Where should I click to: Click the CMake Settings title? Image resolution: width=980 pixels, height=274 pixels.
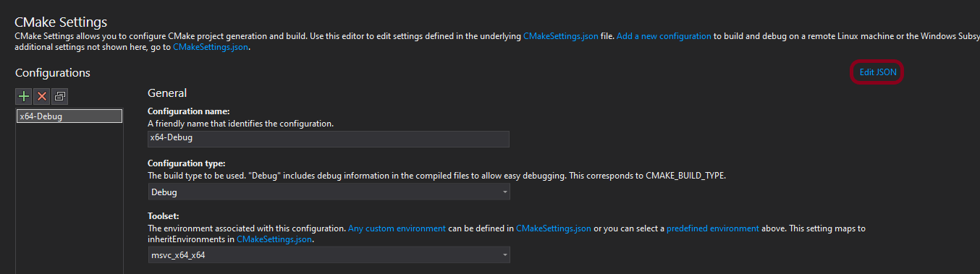click(61, 22)
